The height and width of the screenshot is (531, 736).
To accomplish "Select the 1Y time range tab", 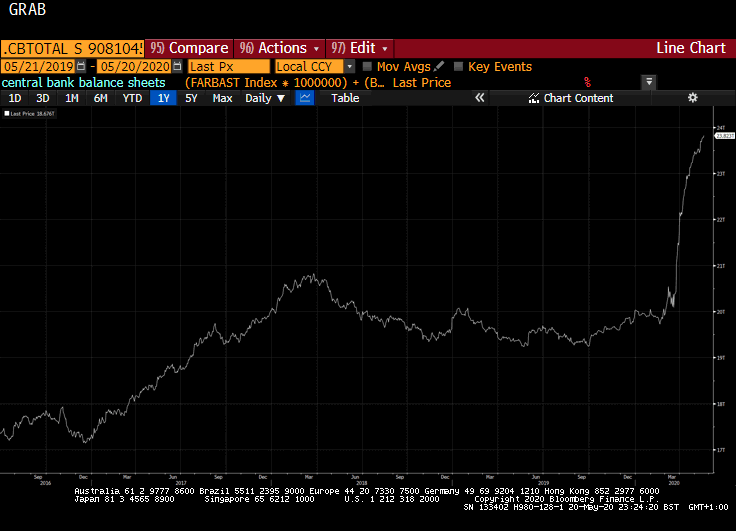I will [x=163, y=98].
